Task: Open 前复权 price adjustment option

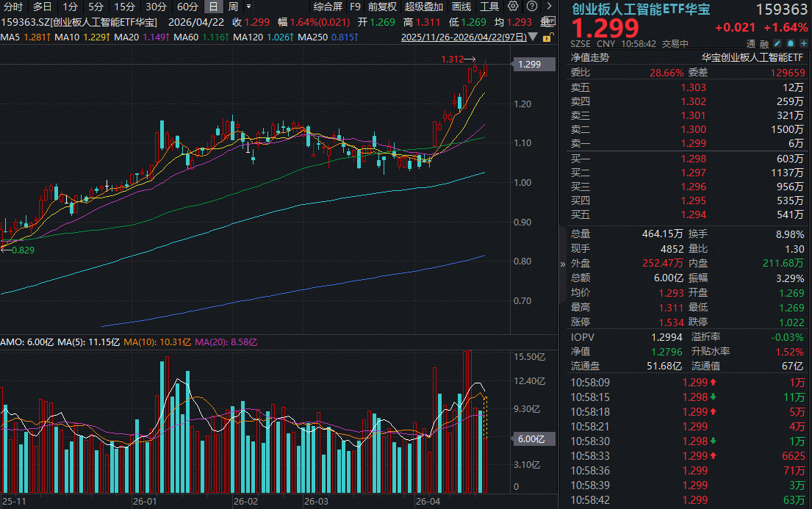Action: click(x=382, y=7)
